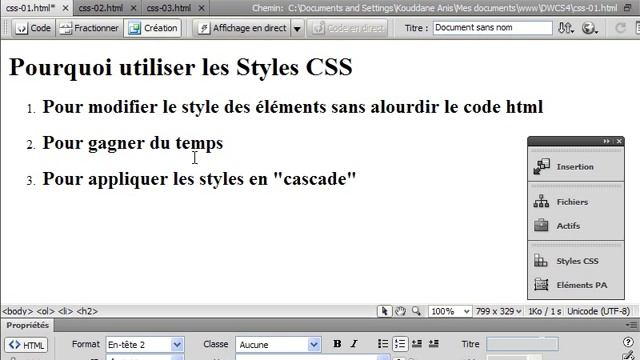Select the HTML properties mode button
Screen dimensions: 640x360
click(x=27, y=345)
